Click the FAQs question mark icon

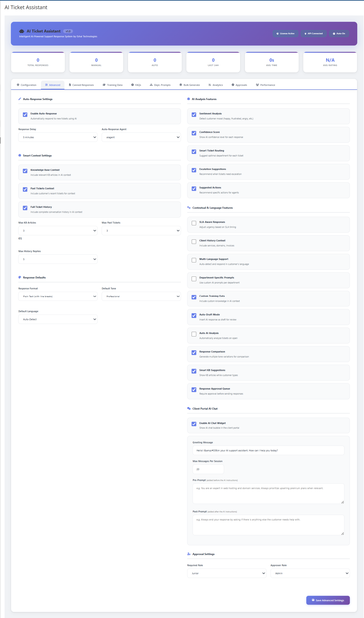(x=132, y=85)
